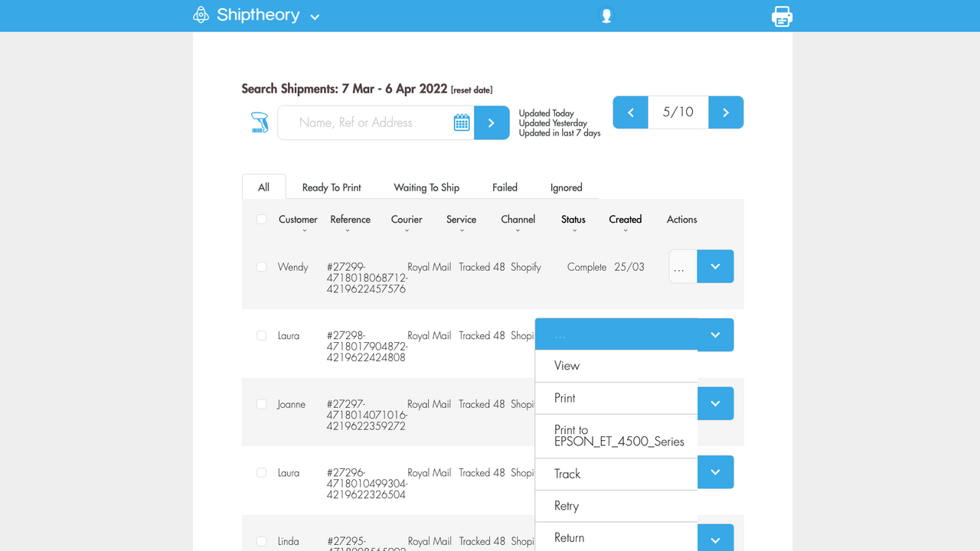Select the checkbox on Linda's shipment row
The height and width of the screenshot is (551, 980).
(x=261, y=540)
